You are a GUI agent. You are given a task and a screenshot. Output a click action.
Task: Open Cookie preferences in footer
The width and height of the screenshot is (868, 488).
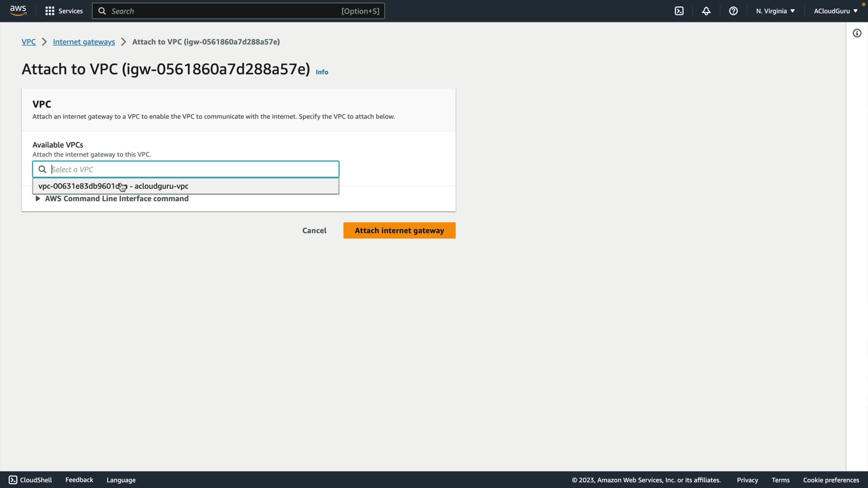click(831, 480)
